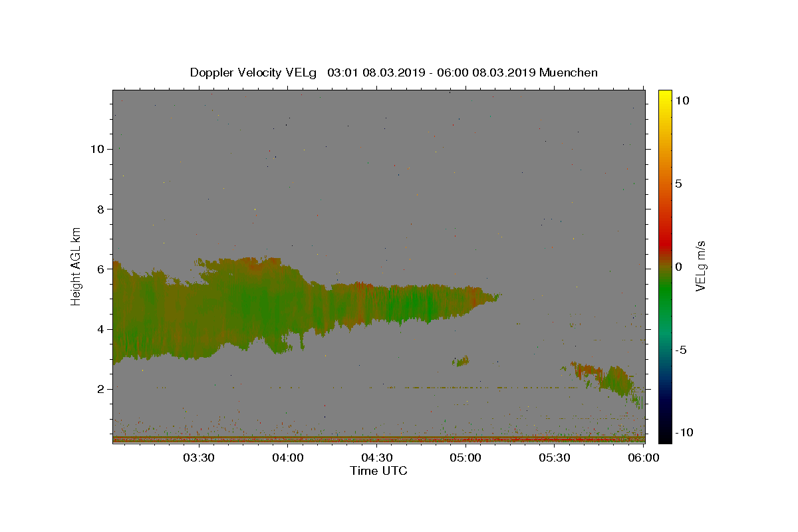Click the 04:30 time tick label
798x532 pixels.
point(376,458)
